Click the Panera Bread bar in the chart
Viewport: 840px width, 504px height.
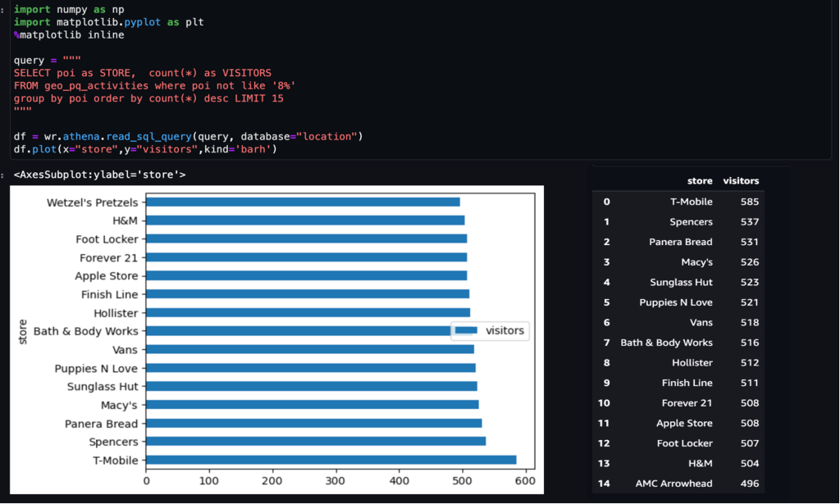pos(314,423)
